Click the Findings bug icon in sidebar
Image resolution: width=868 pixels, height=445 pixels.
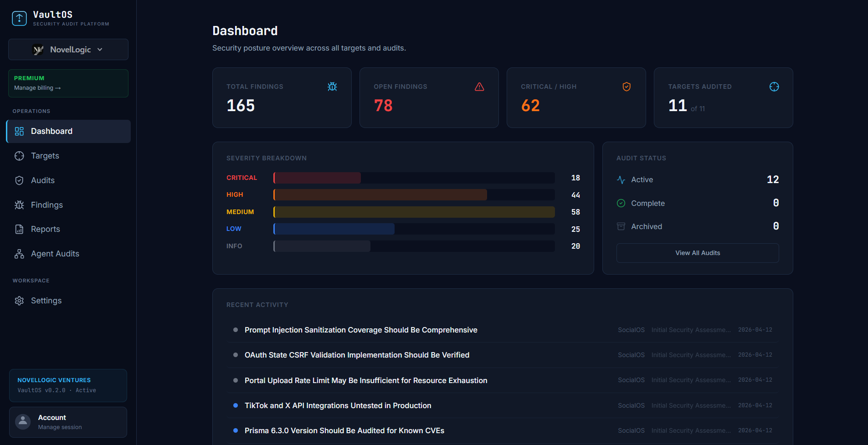pos(19,205)
